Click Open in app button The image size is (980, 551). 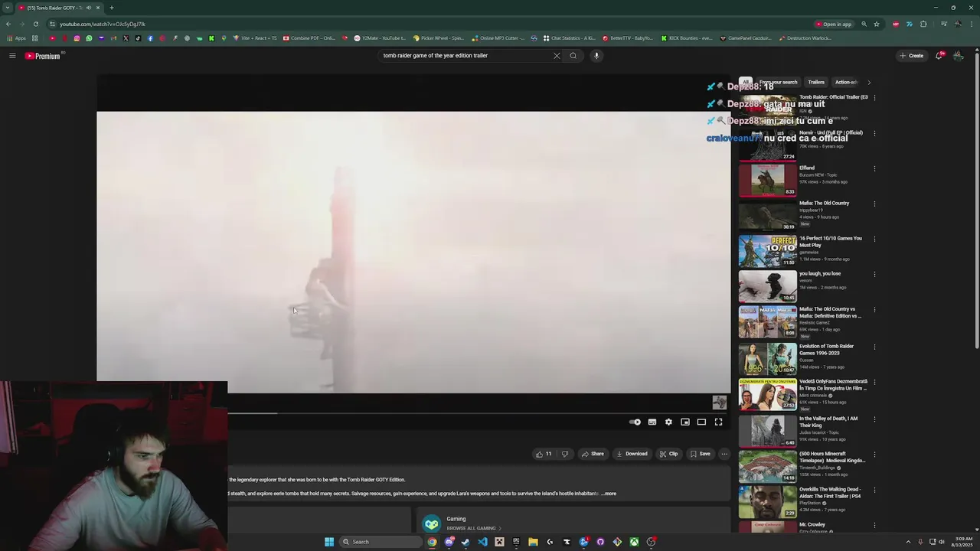pos(834,24)
